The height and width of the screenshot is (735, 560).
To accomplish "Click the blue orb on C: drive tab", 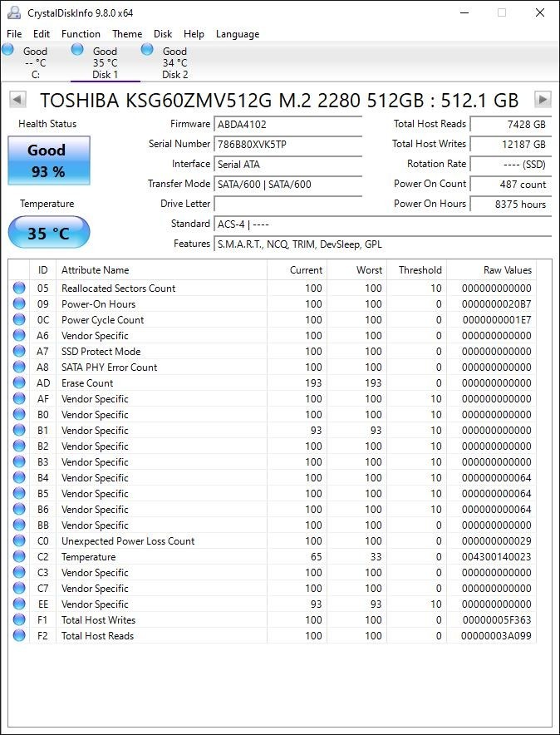I will click(8, 49).
